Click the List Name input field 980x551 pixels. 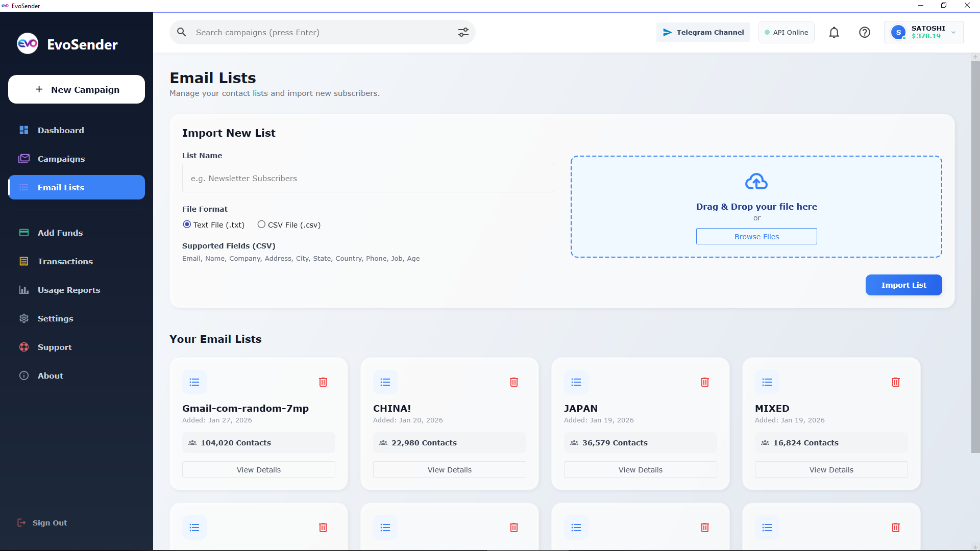click(x=367, y=178)
